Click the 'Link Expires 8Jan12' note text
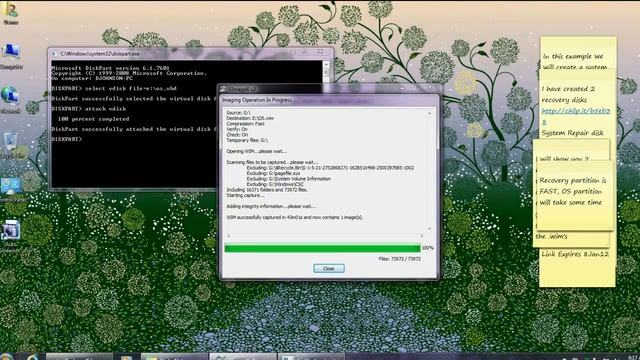The image size is (640, 360). (x=575, y=254)
